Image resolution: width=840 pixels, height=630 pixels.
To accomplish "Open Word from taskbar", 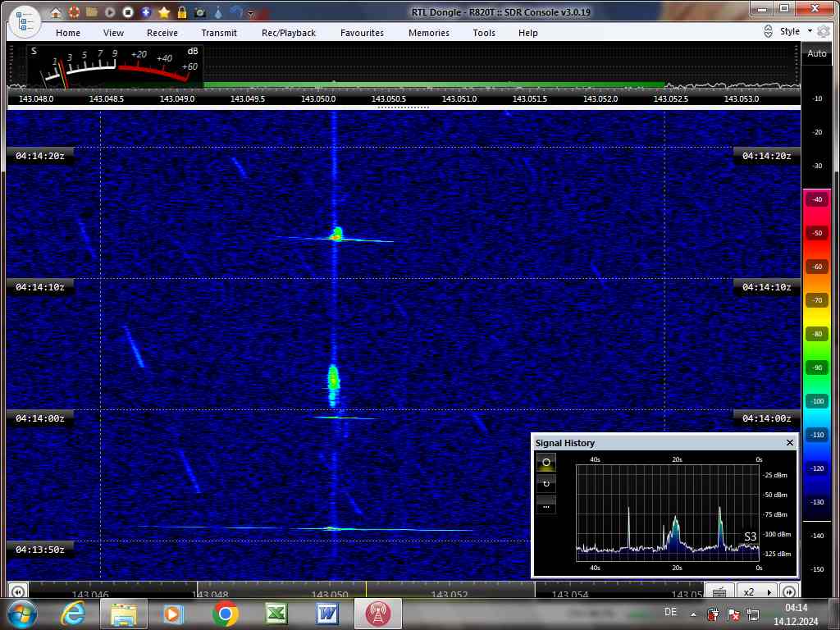I will coord(326,614).
